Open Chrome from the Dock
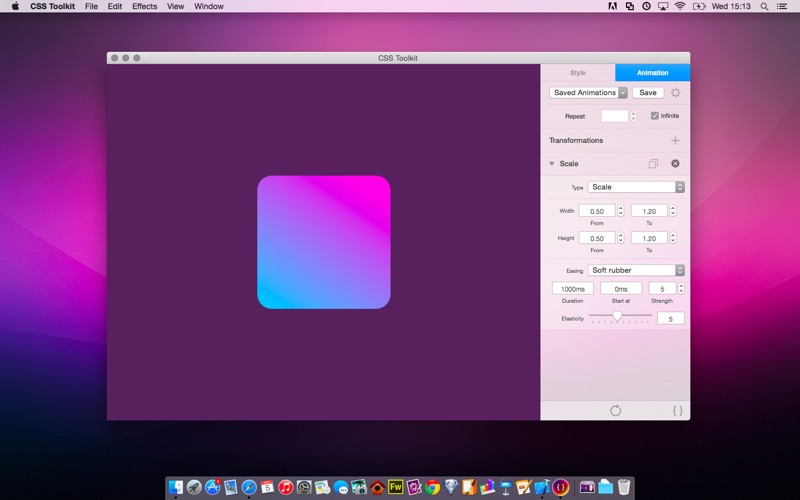Screen dimensions: 800x500 432,487
